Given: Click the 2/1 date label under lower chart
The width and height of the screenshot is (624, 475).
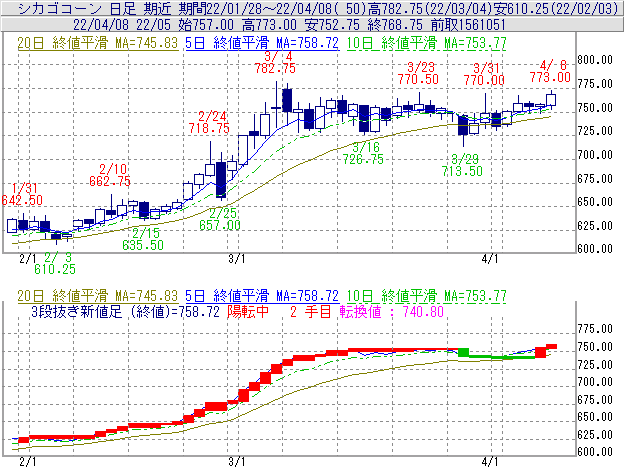Looking at the screenshot, I should tap(27, 462).
